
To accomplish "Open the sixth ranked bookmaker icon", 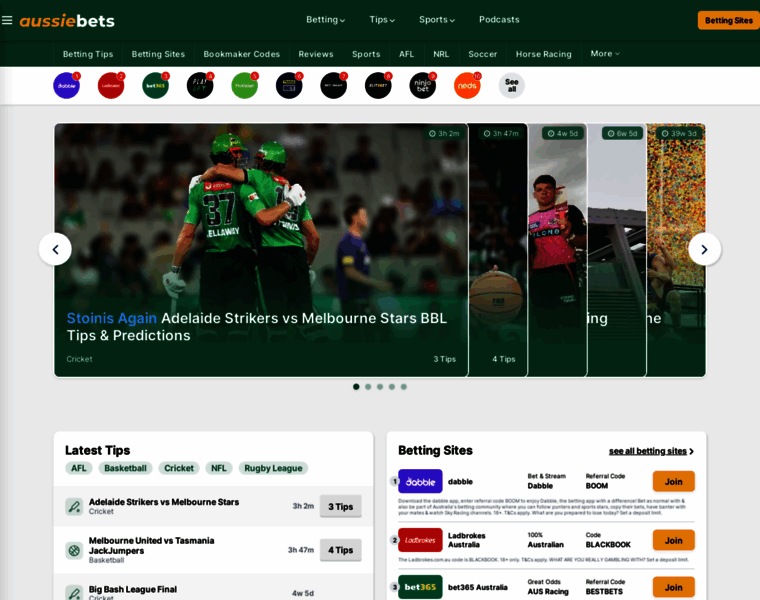I will 289,86.
